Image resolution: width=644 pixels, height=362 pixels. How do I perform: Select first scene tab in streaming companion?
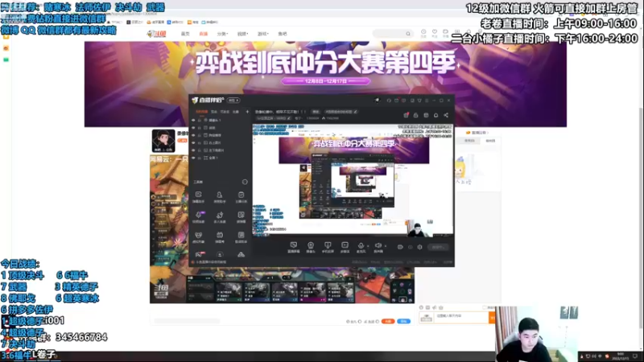pyautogui.click(x=202, y=112)
